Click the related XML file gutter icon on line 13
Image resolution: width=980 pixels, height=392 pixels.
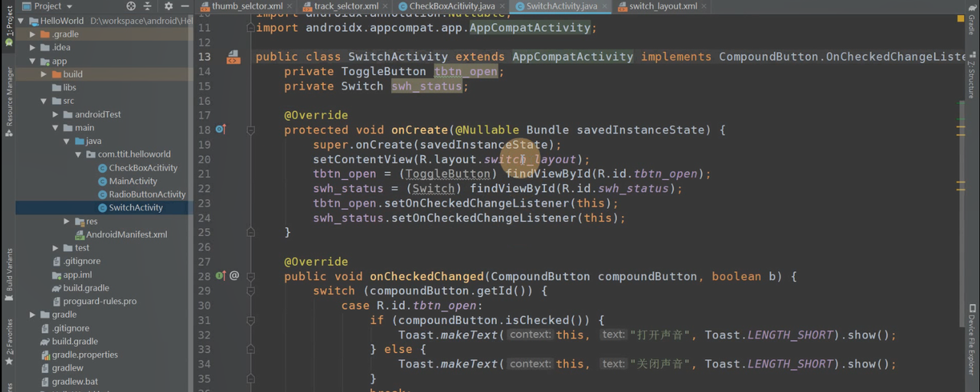pos(233,57)
